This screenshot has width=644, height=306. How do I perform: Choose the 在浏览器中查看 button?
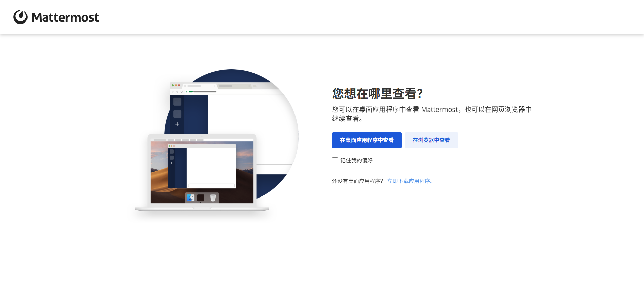431,140
